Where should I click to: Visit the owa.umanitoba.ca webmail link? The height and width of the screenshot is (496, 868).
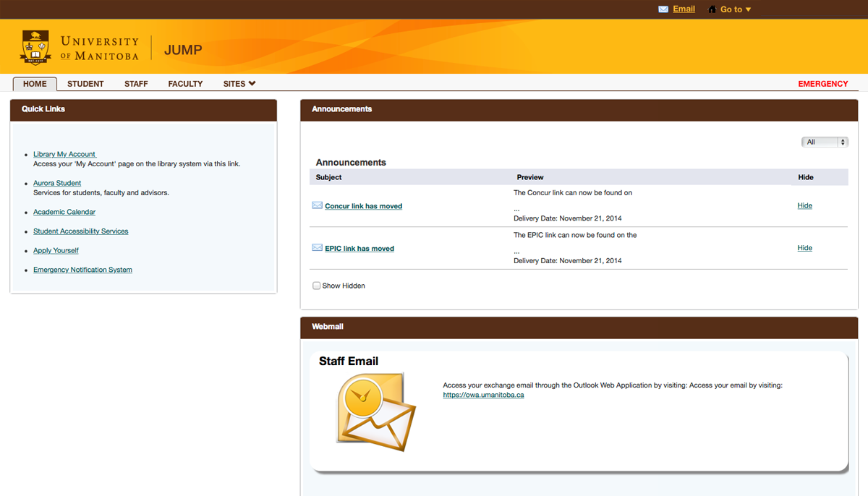[x=483, y=395]
